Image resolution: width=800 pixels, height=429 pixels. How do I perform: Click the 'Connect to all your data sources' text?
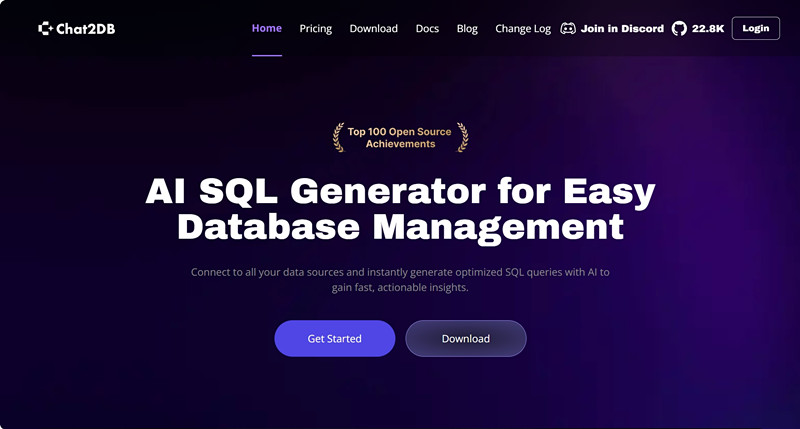coord(400,280)
